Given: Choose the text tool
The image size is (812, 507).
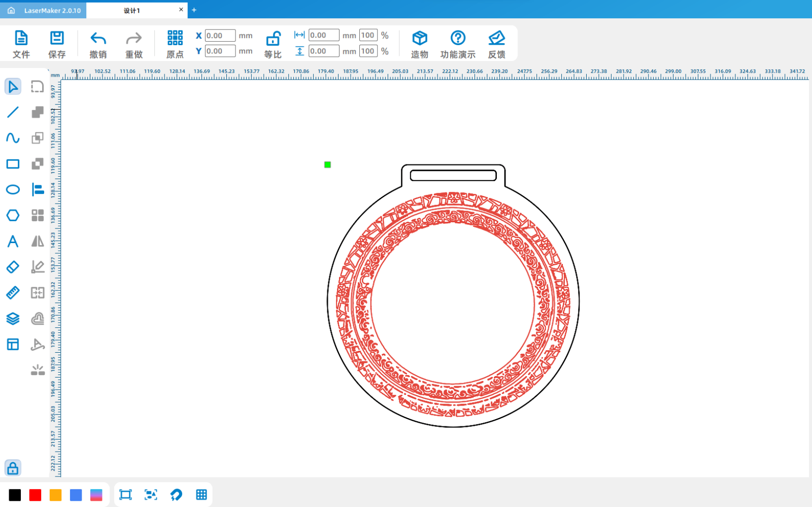Looking at the screenshot, I should point(13,241).
